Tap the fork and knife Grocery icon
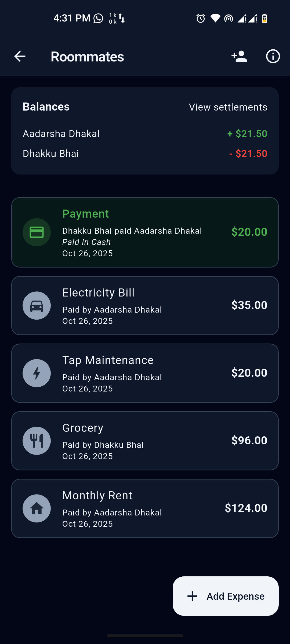The width and height of the screenshot is (290, 644). click(37, 441)
